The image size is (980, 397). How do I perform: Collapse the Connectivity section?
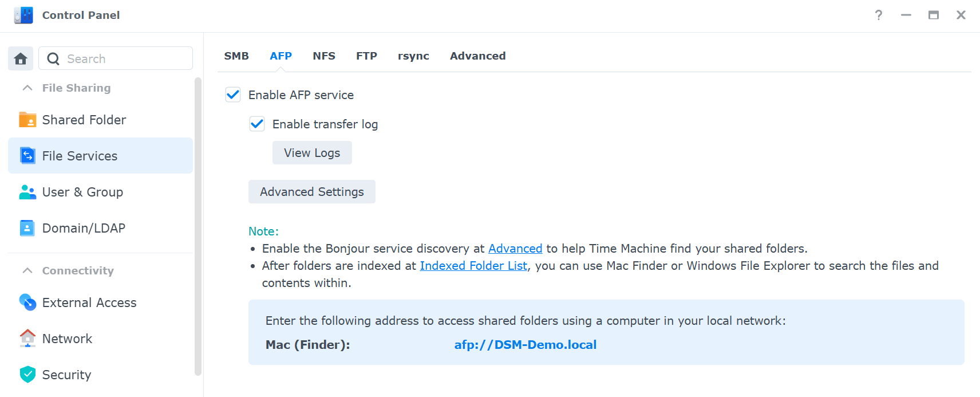(27, 270)
